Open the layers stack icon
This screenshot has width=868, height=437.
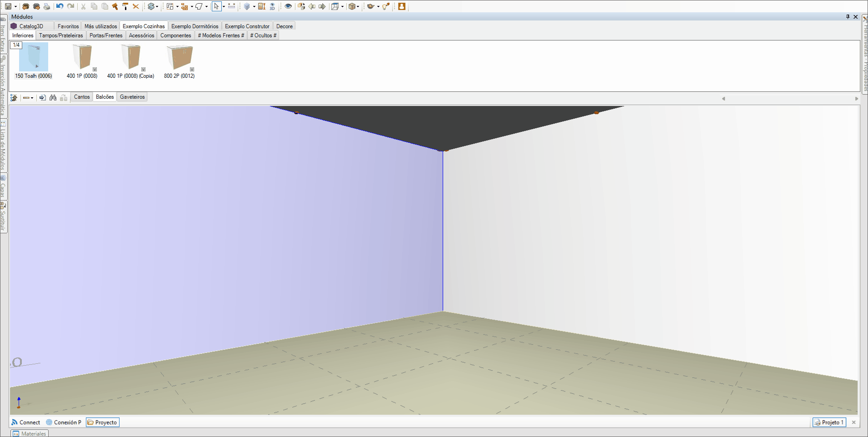[247, 6]
